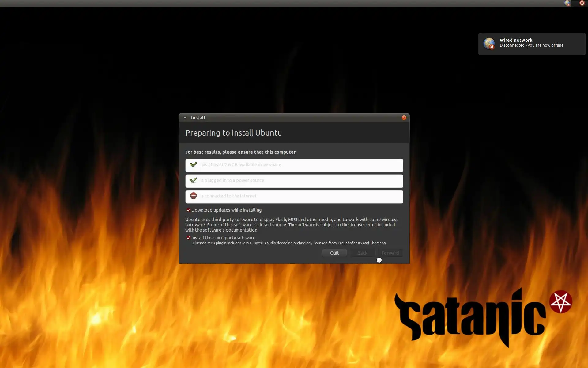The height and width of the screenshot is (368, 588).
Task: Click the red no-entry icon beside Internet requirement
Action: tap(193, 196)
